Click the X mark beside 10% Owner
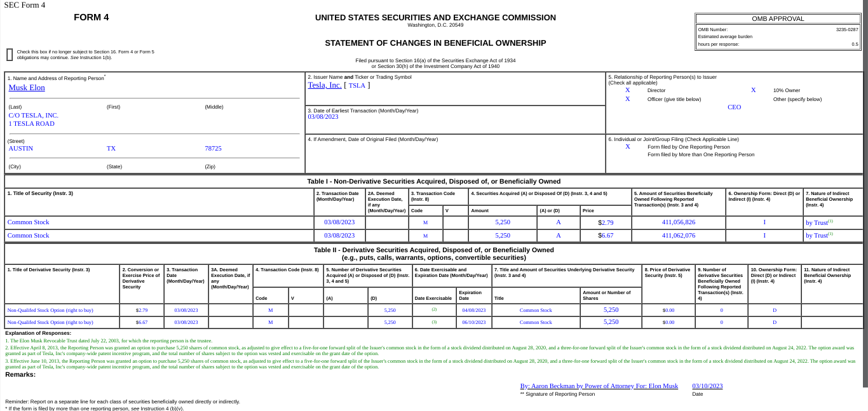The image size is (868, 411). [x=754, y=90]
